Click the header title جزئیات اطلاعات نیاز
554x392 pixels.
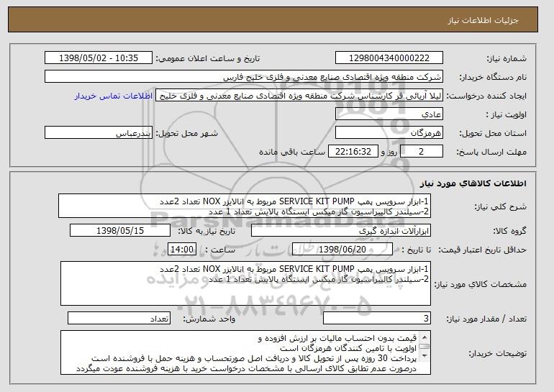pos(483,20)
